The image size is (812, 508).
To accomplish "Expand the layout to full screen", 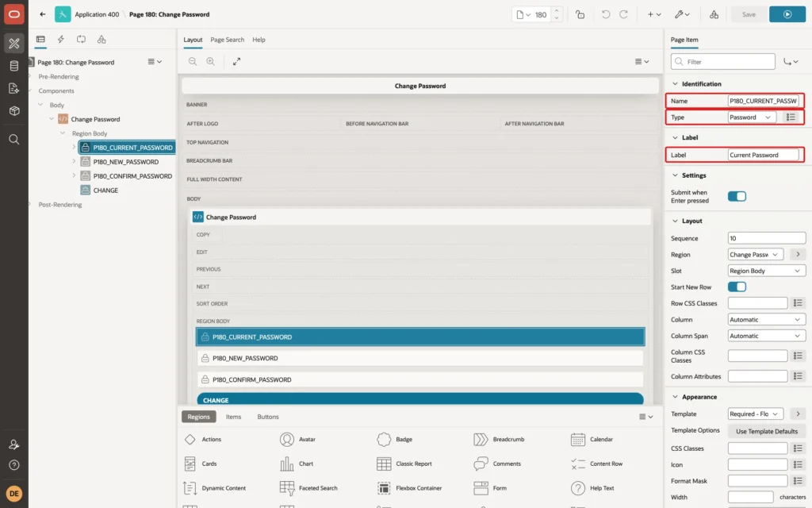I will (236, 61).
